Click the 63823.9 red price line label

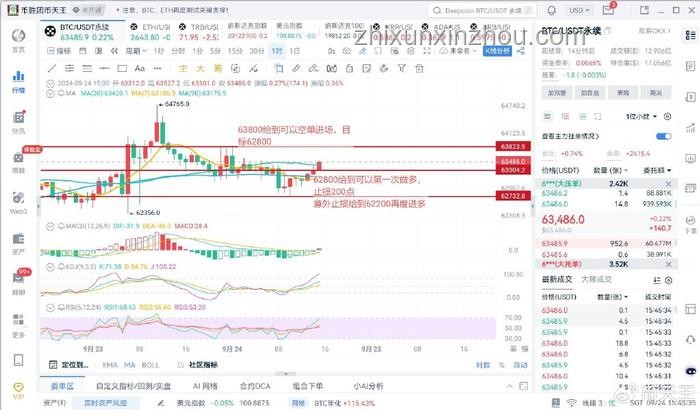click(x=513, y=146)
